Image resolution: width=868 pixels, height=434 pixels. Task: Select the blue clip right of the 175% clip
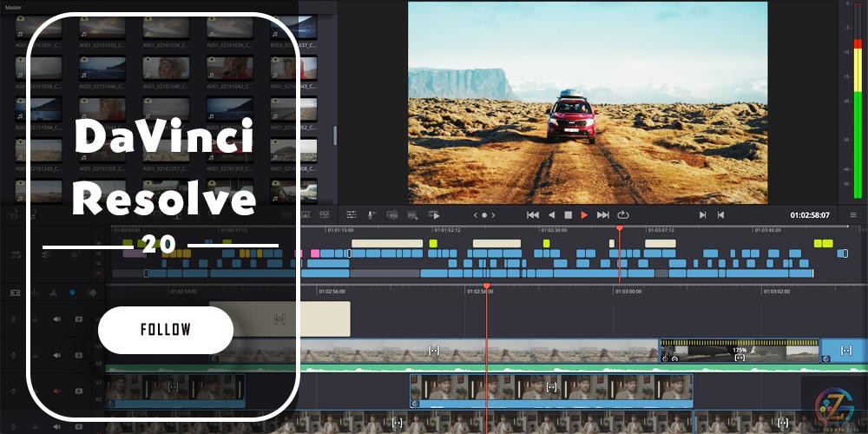tap(844, 351)
